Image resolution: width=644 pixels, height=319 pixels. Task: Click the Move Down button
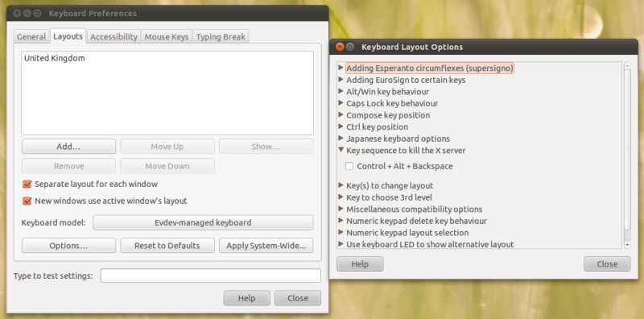click(167, 166)
